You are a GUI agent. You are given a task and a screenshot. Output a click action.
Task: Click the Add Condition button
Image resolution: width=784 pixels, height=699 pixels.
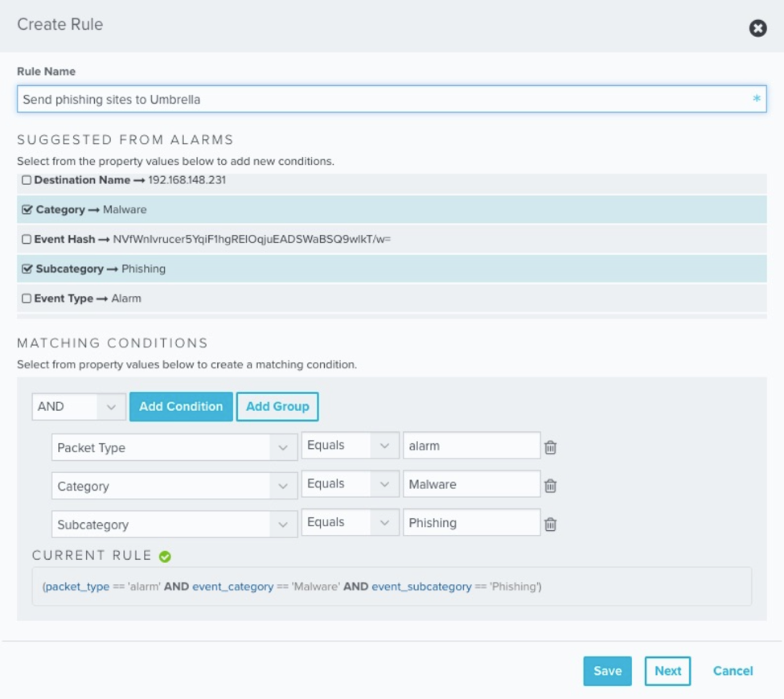pos(180,406)
